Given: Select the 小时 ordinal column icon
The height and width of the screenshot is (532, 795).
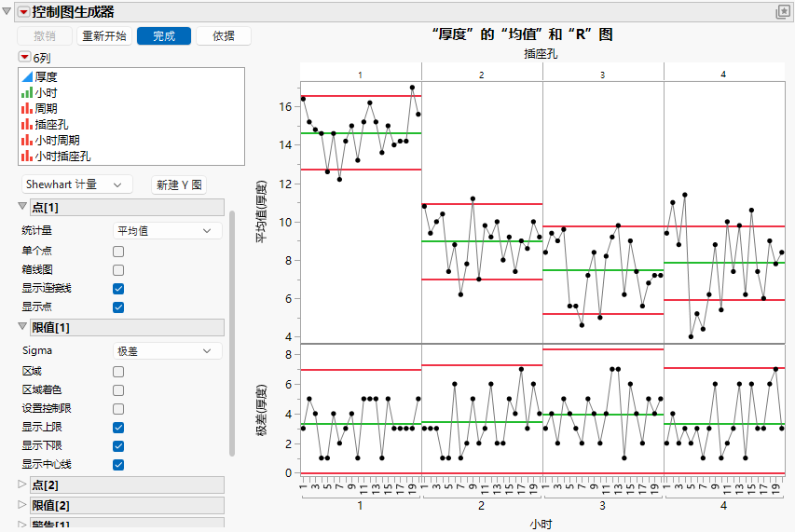Looking at the screenshot, I should 27,93.
